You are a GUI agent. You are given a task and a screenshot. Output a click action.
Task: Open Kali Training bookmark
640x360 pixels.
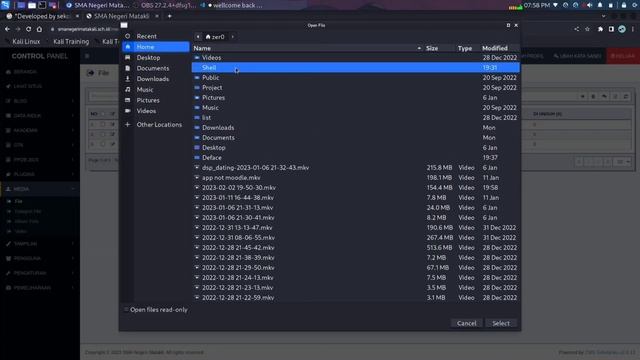(x=71, y=42)
